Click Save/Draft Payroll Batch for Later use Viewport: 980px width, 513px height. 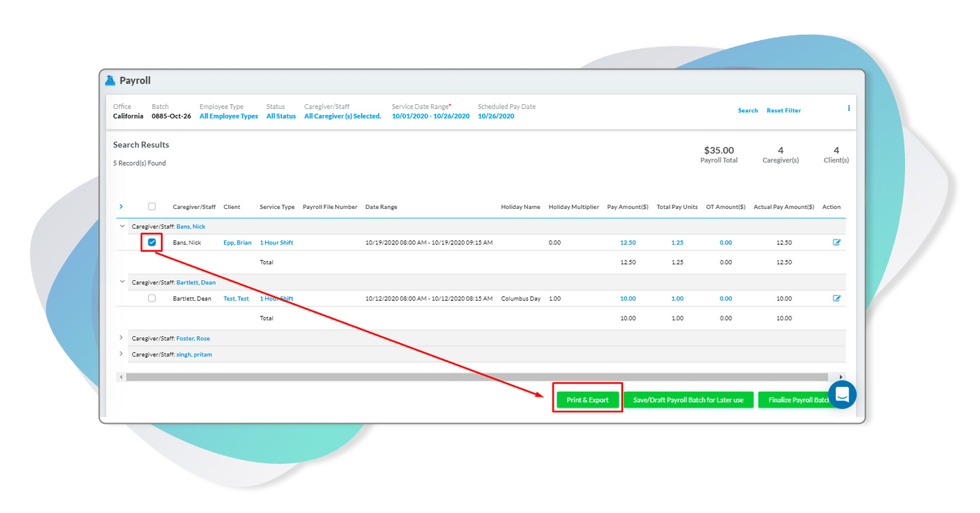688,400
